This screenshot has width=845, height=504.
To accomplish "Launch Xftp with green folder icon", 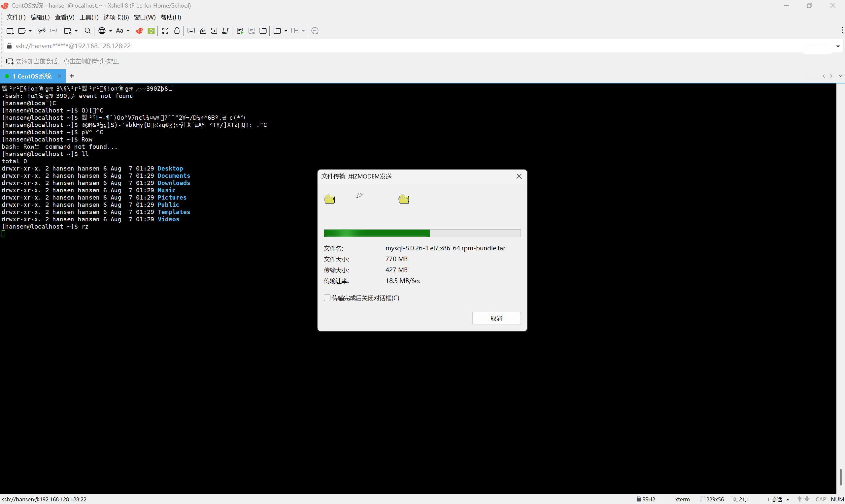I will tap(151, 31).
